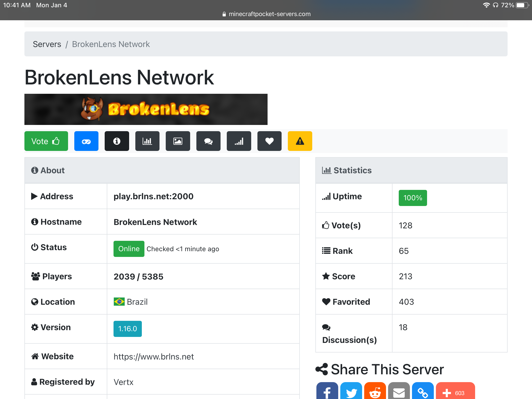Click the BrokenLens Network hostname value

(155, 222)
